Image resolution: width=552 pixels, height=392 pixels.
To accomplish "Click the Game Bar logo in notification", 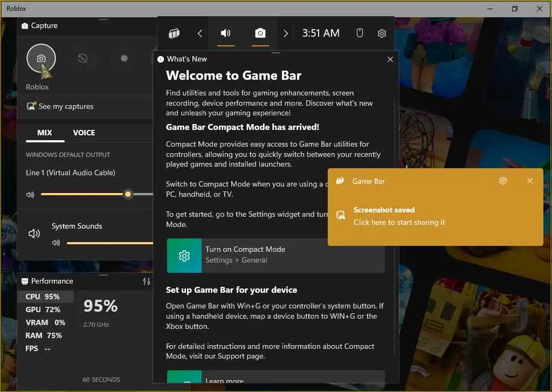I will point(340,181).
